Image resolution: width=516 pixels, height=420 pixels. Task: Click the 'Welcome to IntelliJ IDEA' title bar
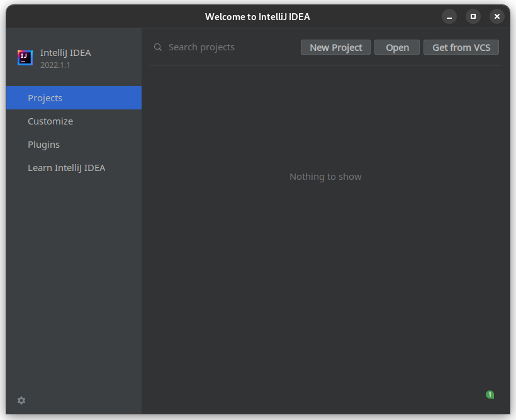pyautogui.click(x=257, y=17)
